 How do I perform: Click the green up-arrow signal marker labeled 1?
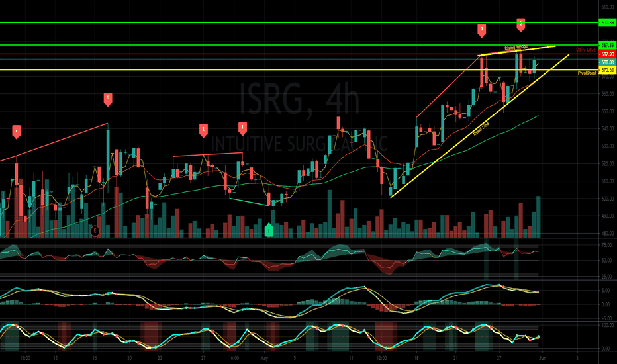tap(268, 230)
